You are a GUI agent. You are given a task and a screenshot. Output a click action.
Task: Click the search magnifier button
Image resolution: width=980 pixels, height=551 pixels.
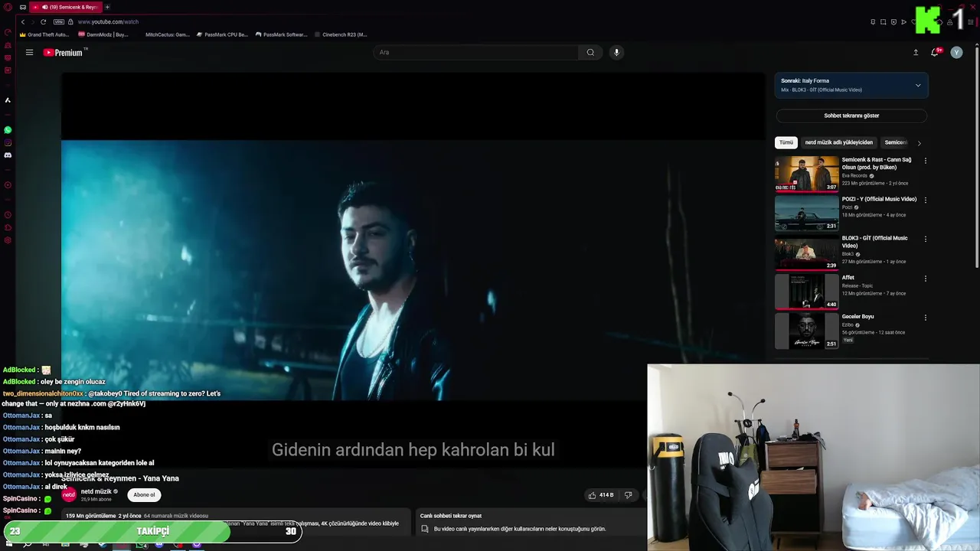[590, 53]
